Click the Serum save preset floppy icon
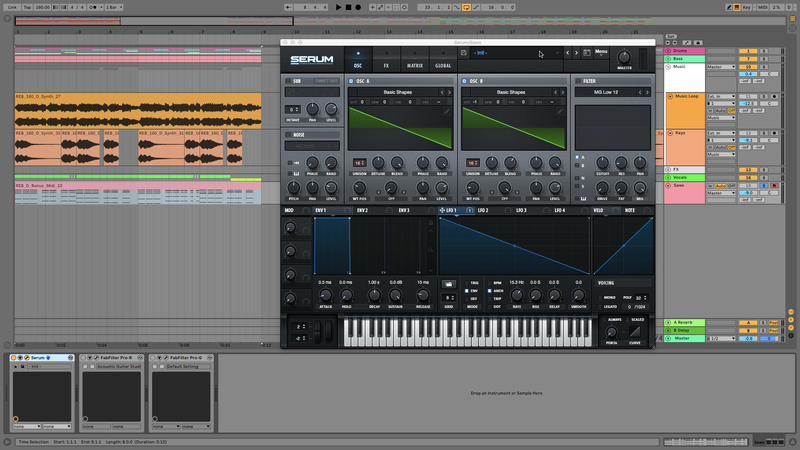 (x=463, y=53)
